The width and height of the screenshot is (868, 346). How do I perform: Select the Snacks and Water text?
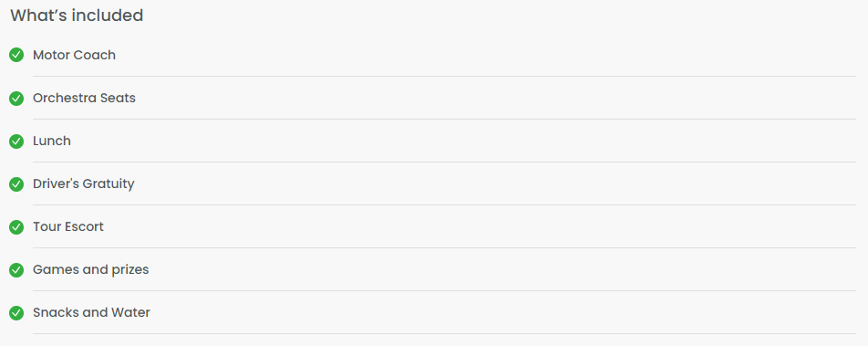click(x=91, y=313)
